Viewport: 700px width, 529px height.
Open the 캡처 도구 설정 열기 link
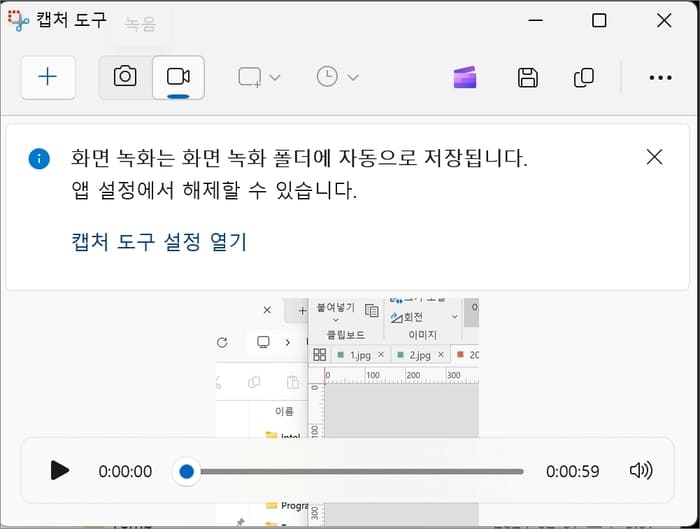(x=159, y=242)
